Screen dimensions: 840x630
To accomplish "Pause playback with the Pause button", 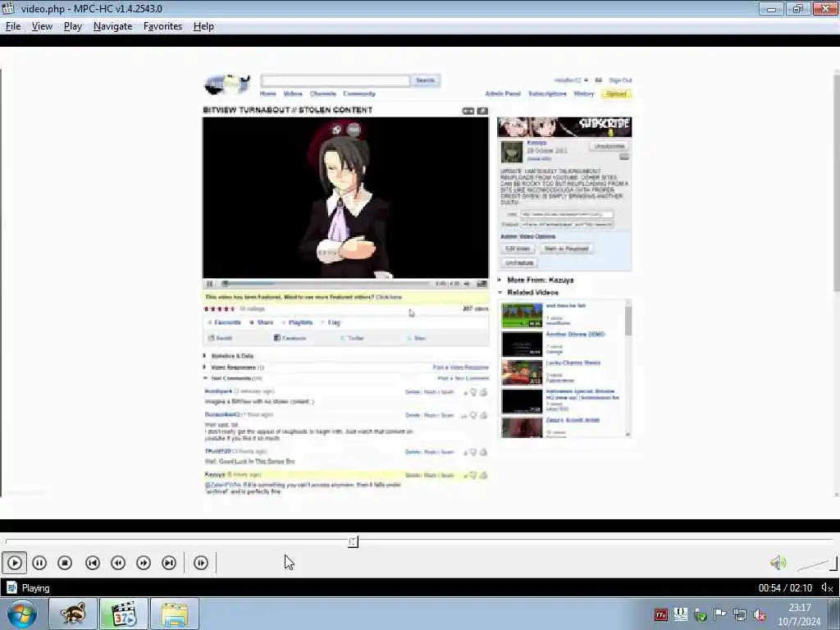I will (39, 563).
